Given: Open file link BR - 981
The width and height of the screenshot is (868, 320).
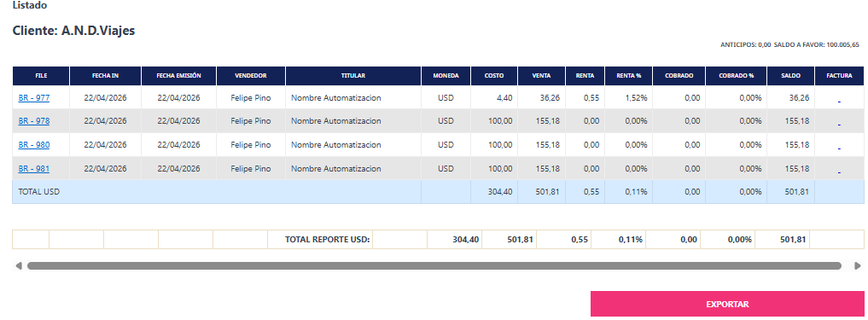Looking at the screenshot, I should coord(34,169).
